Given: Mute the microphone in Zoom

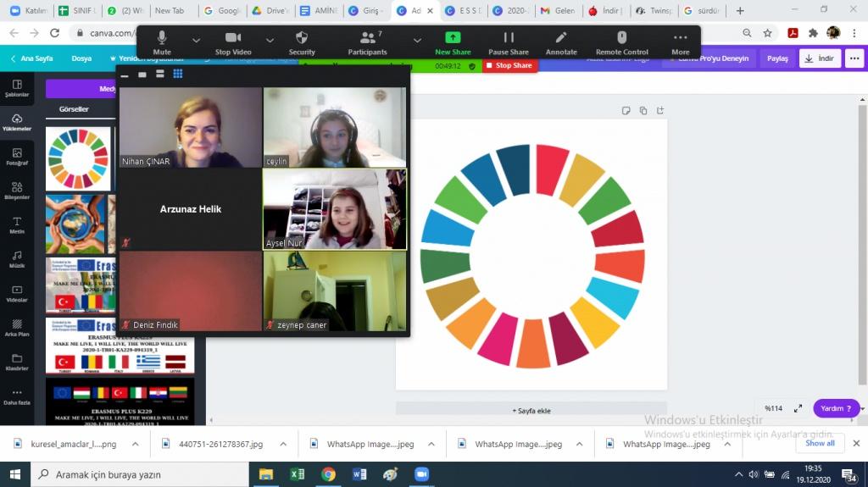Looking at the screenshot, I should (x=162, y=42).
